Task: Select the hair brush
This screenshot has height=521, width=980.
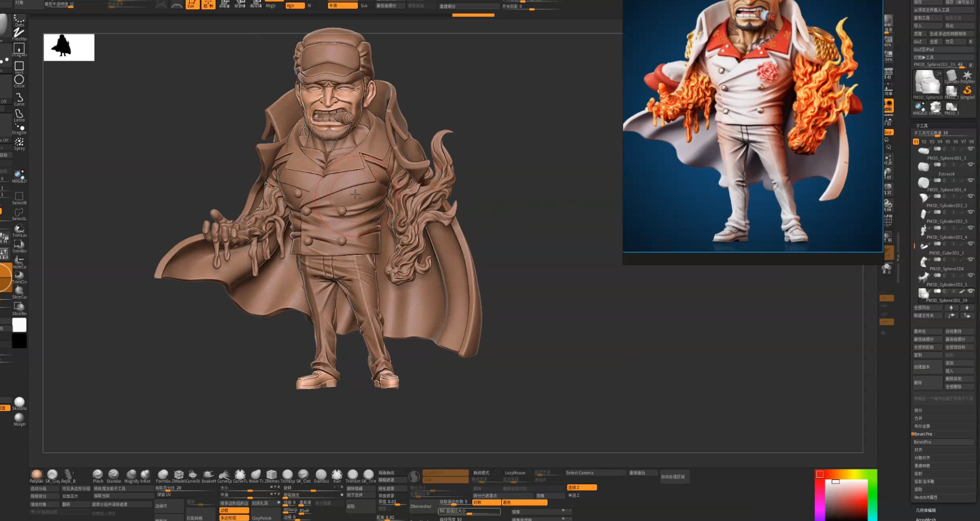Action: click(x=337, y=476)
